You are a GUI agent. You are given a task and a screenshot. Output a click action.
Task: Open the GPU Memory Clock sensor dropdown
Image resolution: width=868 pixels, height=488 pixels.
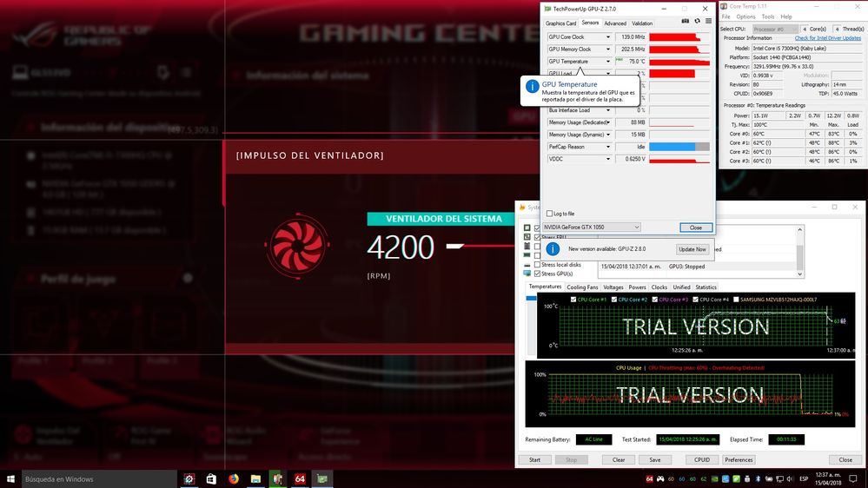pos(608,49)
